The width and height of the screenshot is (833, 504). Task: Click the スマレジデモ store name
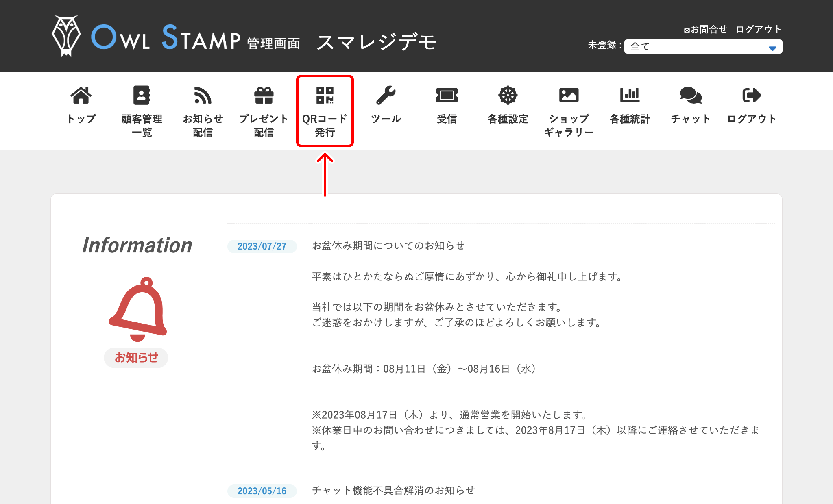click(x=377, y=42)
